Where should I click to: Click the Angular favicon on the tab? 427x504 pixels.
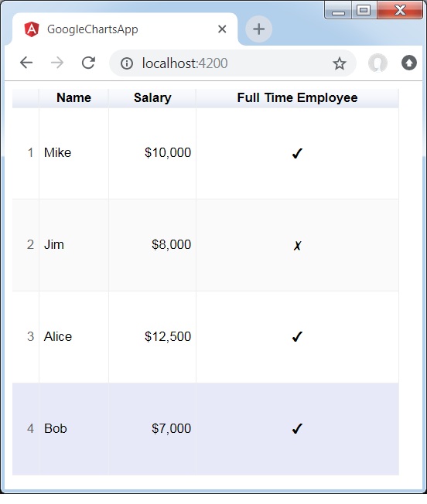tap(32, 29)
